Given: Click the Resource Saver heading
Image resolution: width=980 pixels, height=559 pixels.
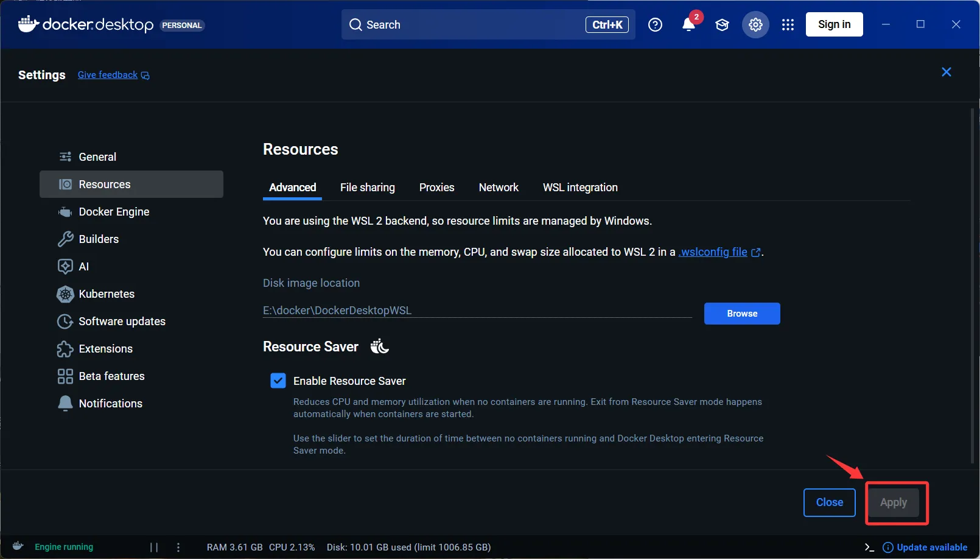Looking at the screenshot, I should (x=310, y=346).
